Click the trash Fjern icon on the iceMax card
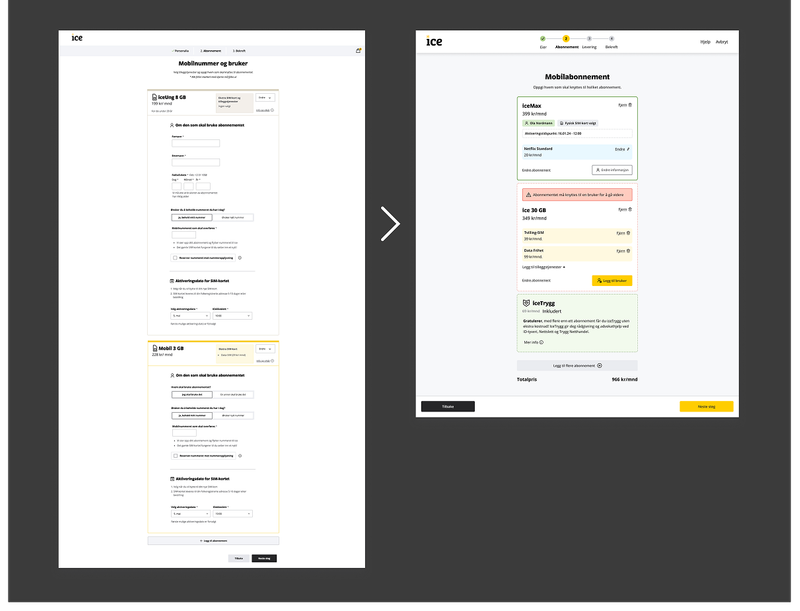The width and height of the screenshot is (800, 611). (630, 105)
